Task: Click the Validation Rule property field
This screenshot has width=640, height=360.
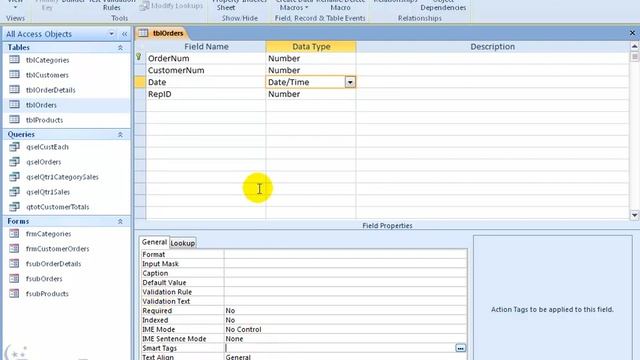Action: pos(345,292)
